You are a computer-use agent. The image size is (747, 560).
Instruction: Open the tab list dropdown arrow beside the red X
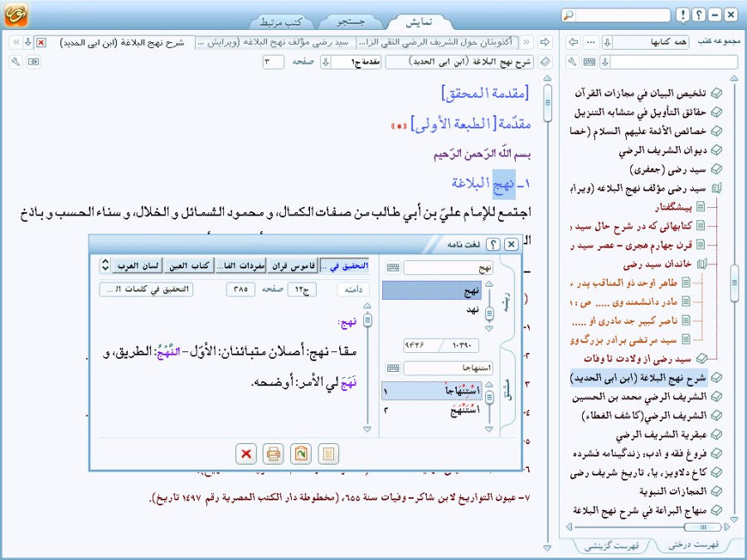click(x=28, y=42)
